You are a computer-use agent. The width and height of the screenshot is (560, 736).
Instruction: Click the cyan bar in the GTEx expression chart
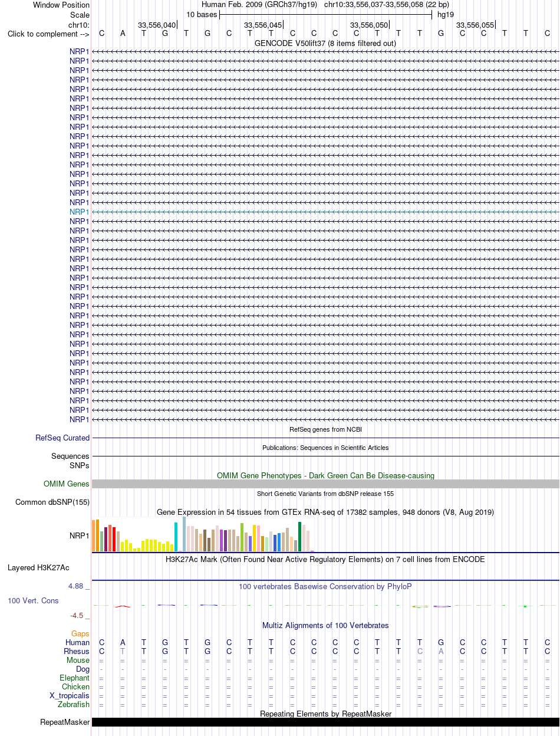point(176,537)
